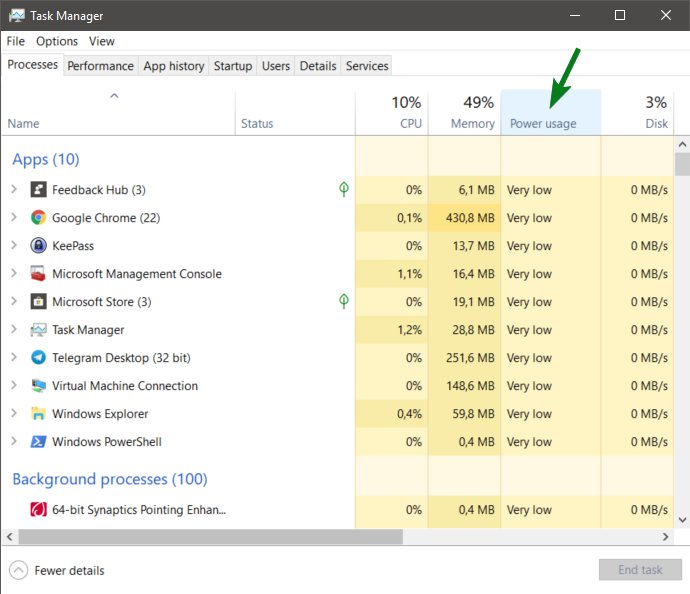Switch to the Users tab

click(x=276, y=66)
